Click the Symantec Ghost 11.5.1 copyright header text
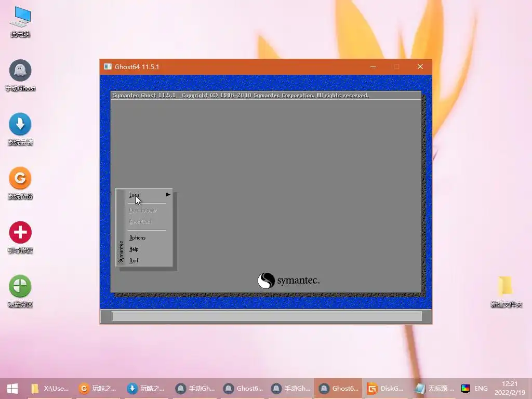 241,96
